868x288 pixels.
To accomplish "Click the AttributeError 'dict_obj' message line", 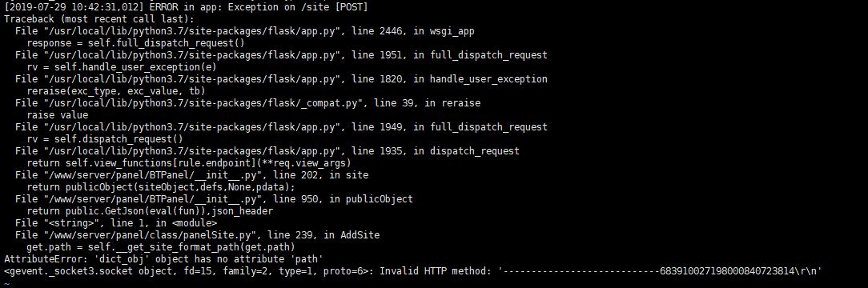I will tap(163, 258).
